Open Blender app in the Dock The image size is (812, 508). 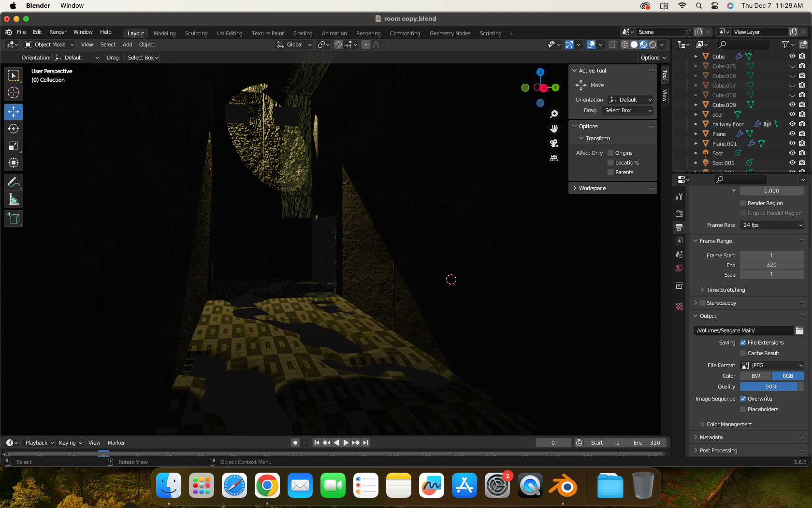coord(563,485)
